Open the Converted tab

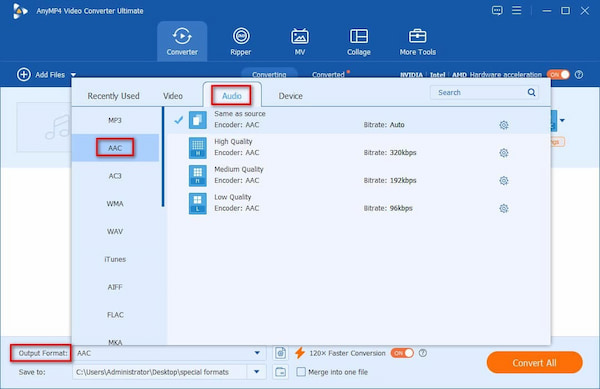(x=328, y=75)
